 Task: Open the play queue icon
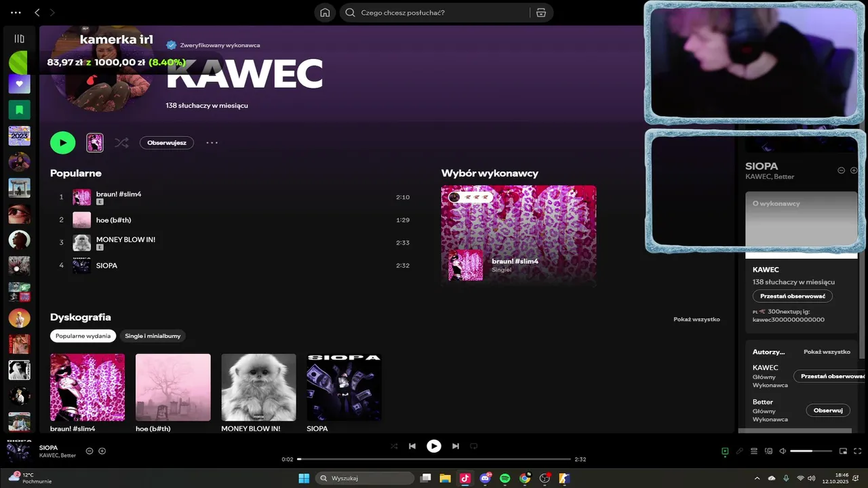coord(754,451)
